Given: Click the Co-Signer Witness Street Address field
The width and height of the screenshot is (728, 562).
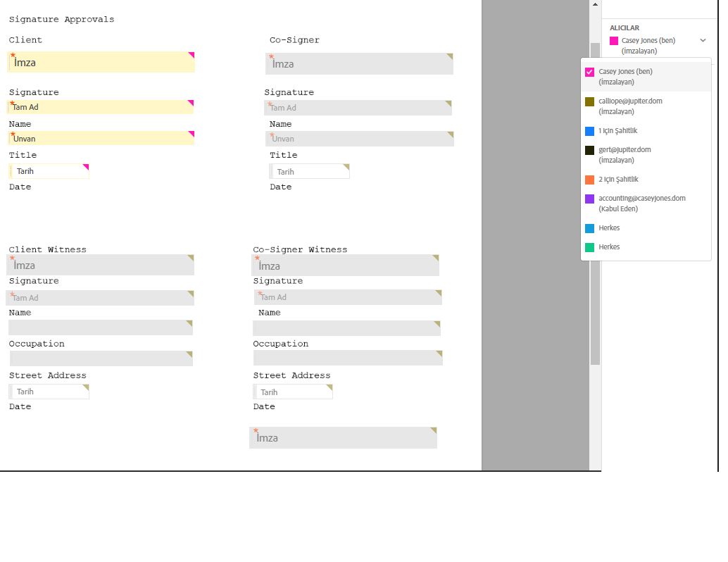Looking at the screenshot, I should 348,358.
